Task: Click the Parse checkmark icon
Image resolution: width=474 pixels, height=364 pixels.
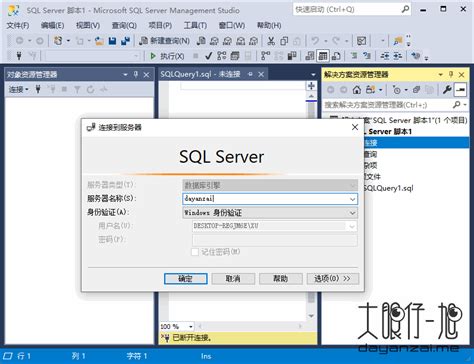Action: tap(209, 56)
